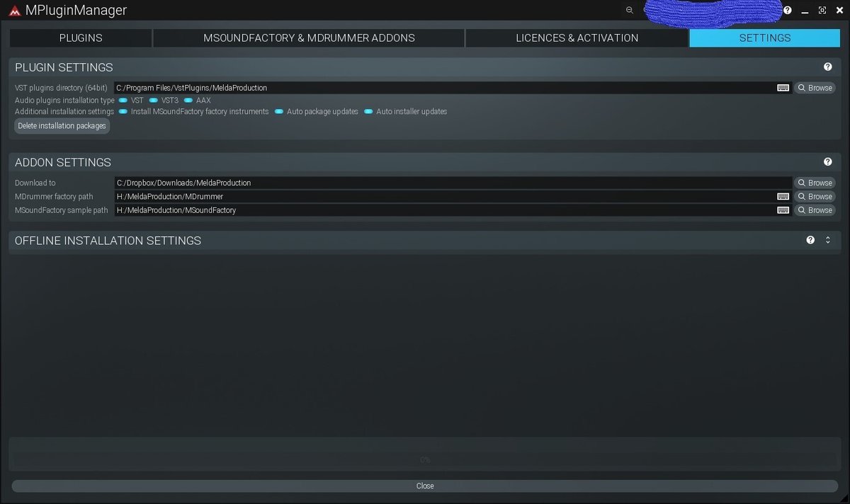850x504 pixels.
Task: Click the Addon Settings section header
Action: pos(424,162)
